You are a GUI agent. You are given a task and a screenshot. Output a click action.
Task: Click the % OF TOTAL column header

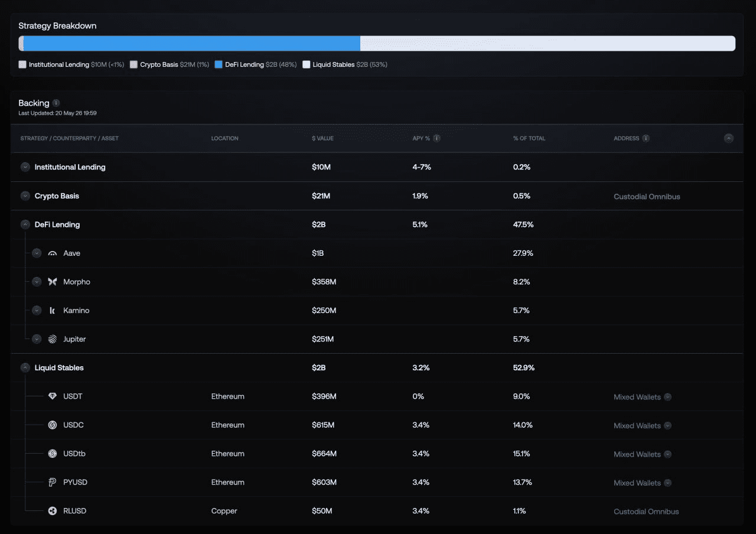tap(529, 138)
